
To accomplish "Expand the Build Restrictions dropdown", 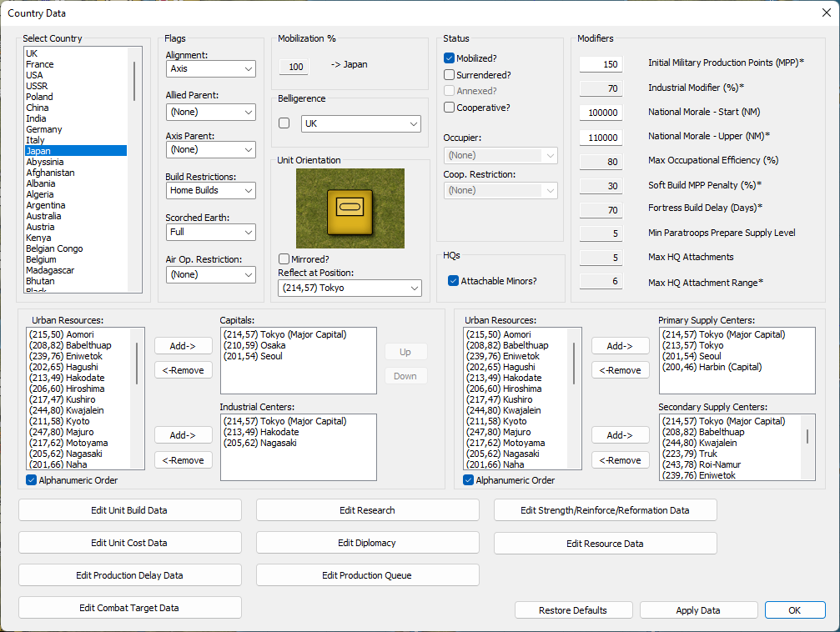I will (x=210, y=190).
